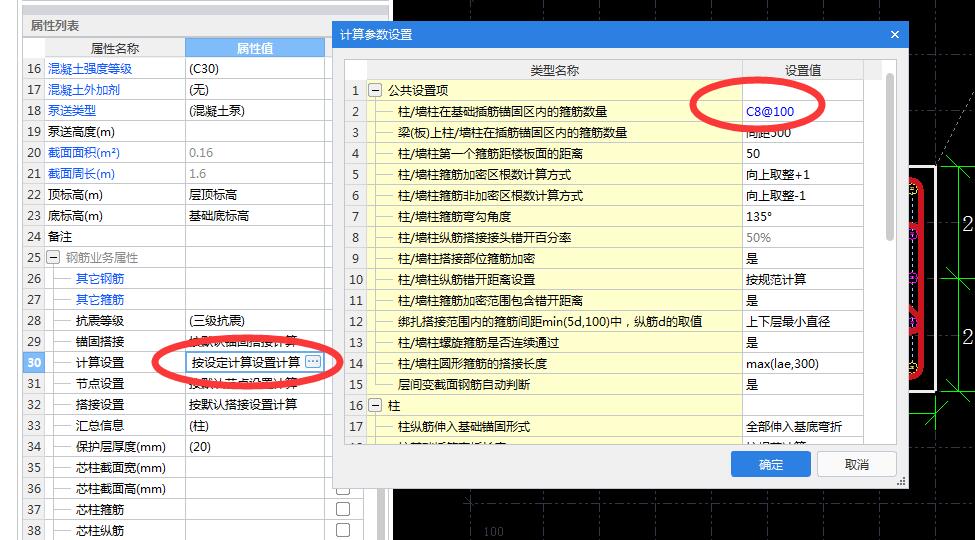Open the 其它钢筋 property row
The image size is (975, 540).
tap(99, 279)
